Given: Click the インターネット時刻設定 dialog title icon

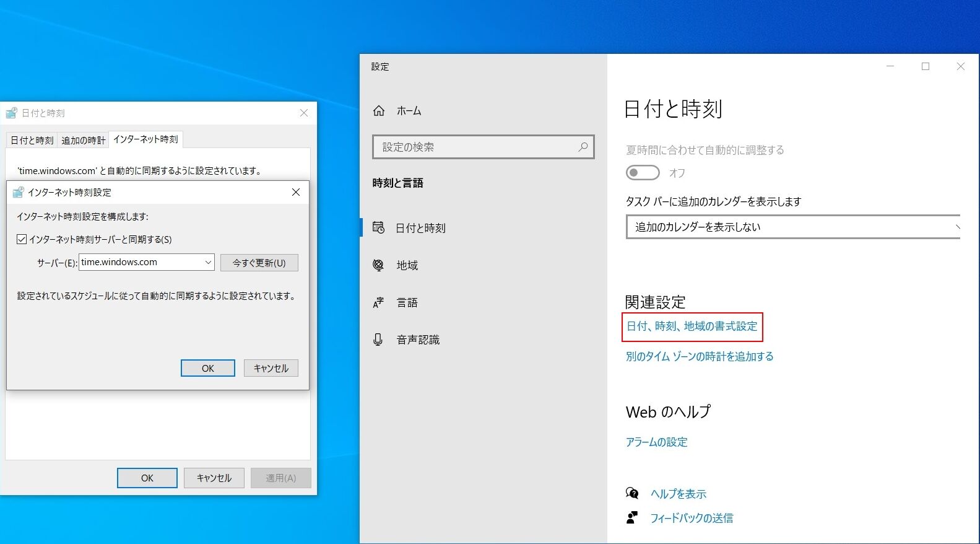Looking at the screenshot, I should click(18, 192).
